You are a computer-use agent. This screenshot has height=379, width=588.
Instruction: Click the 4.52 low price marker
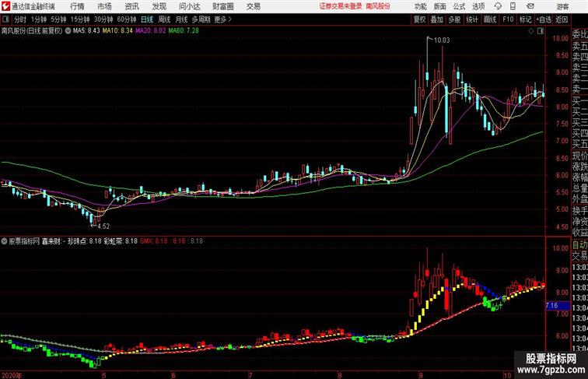pos(103,226)
